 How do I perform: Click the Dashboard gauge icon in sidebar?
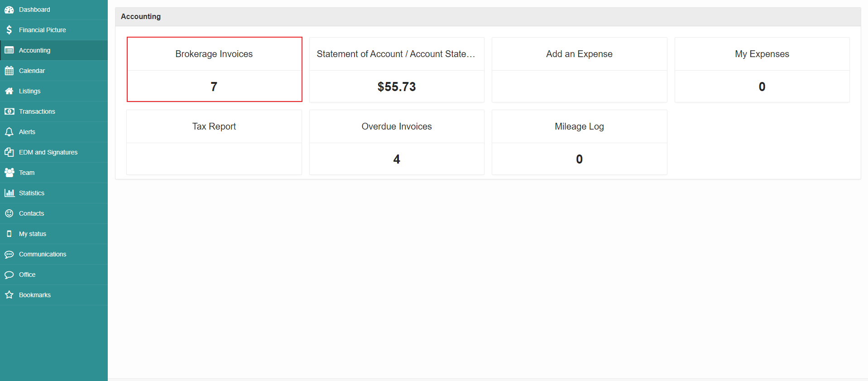tap(9, 10)
